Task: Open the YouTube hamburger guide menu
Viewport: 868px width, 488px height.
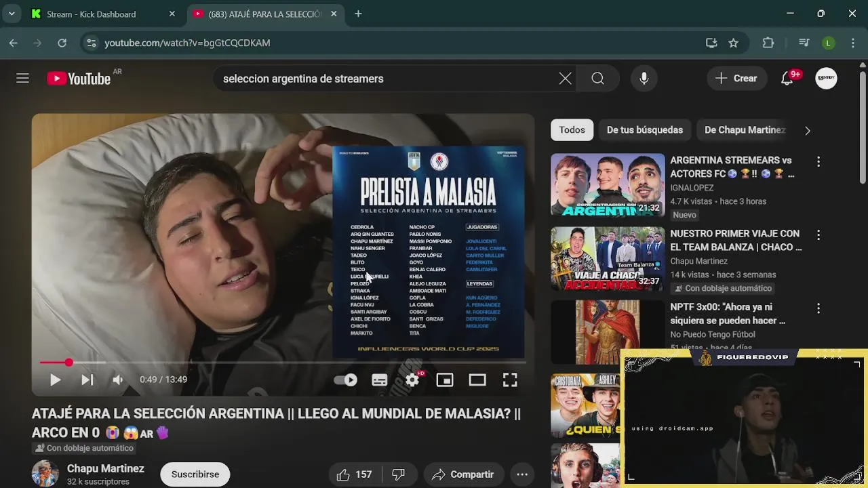Action: tap(22, 79)
